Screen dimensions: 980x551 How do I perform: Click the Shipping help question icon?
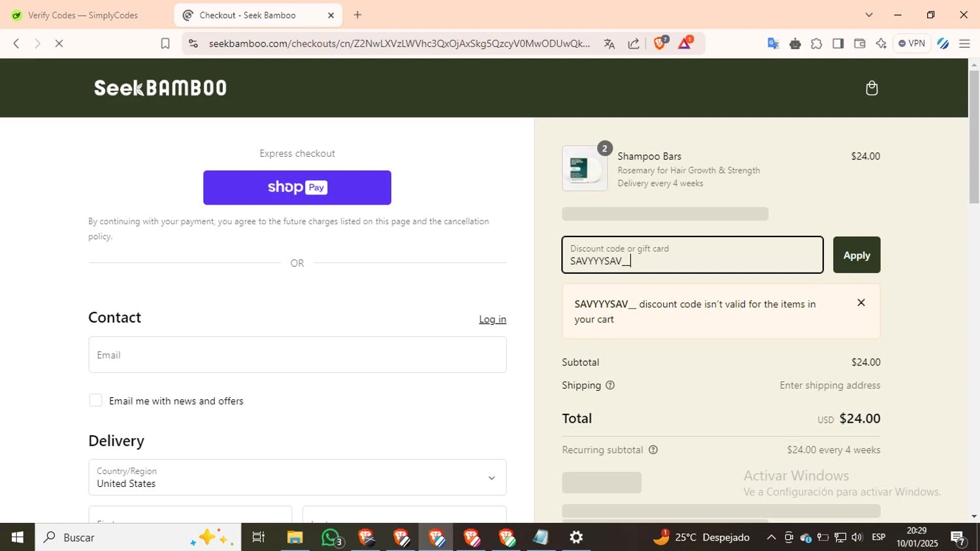[610, 385]
